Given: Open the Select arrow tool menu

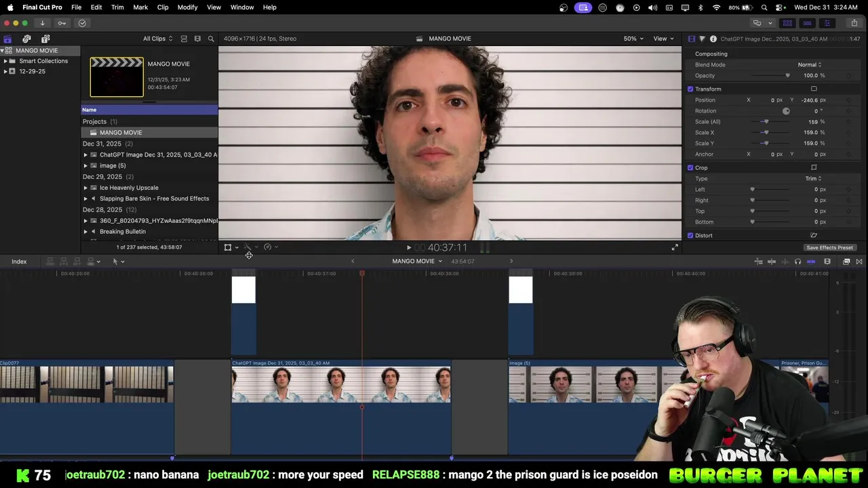Looking at the screenshot, I should [x=118, y=262].
